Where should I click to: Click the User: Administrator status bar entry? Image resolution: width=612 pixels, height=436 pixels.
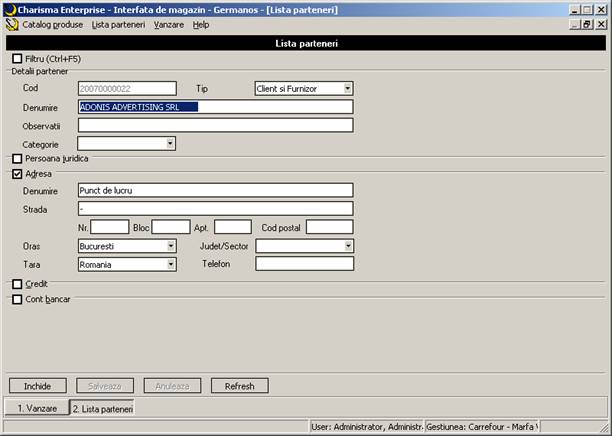point(367,427)
